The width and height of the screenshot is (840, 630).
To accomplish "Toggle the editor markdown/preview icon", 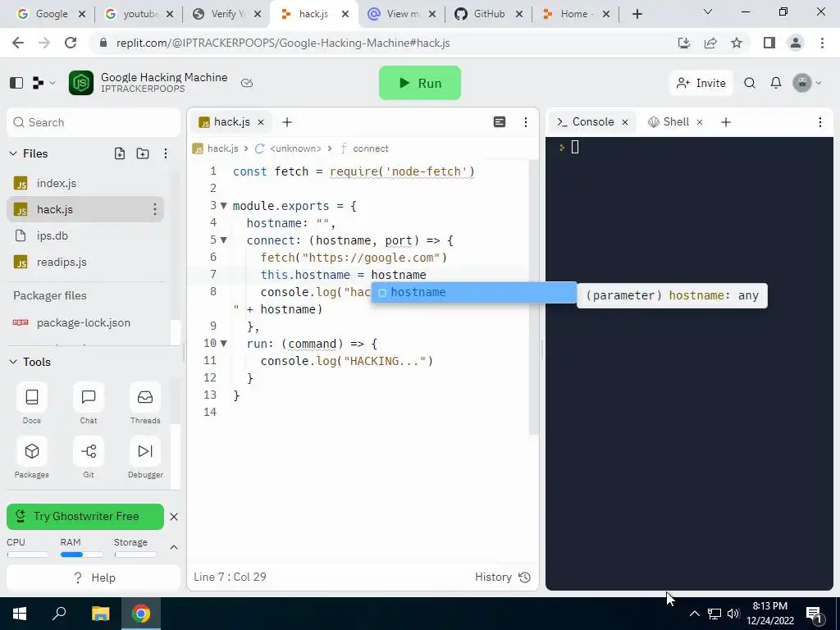I will (x=500, y=122).
